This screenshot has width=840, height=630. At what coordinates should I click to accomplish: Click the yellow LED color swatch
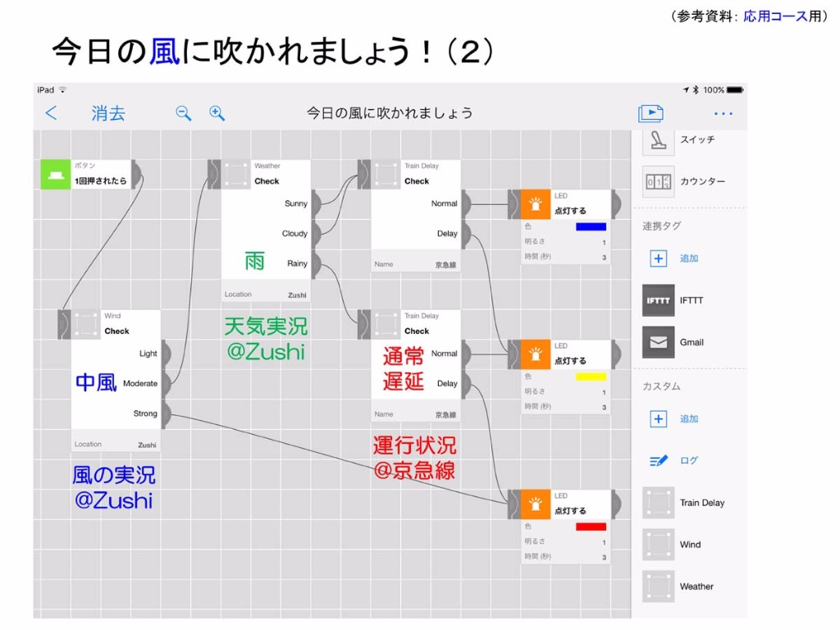[x=591, y=377]
